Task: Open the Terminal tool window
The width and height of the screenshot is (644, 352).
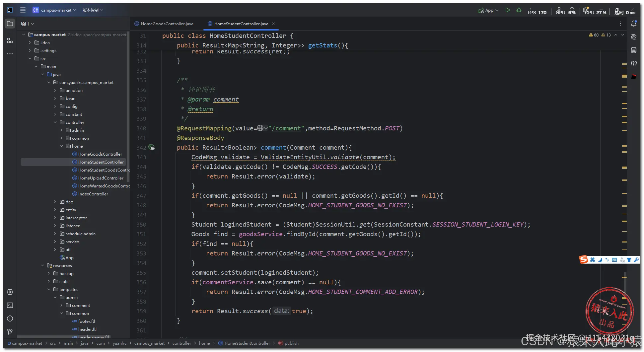Action: coord(10,305)
